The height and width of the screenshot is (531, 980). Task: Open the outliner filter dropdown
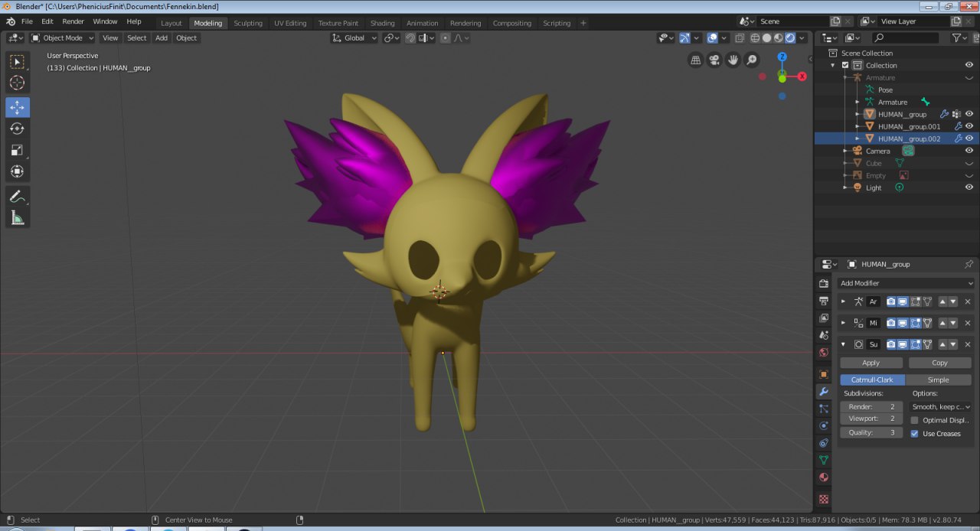959,37
